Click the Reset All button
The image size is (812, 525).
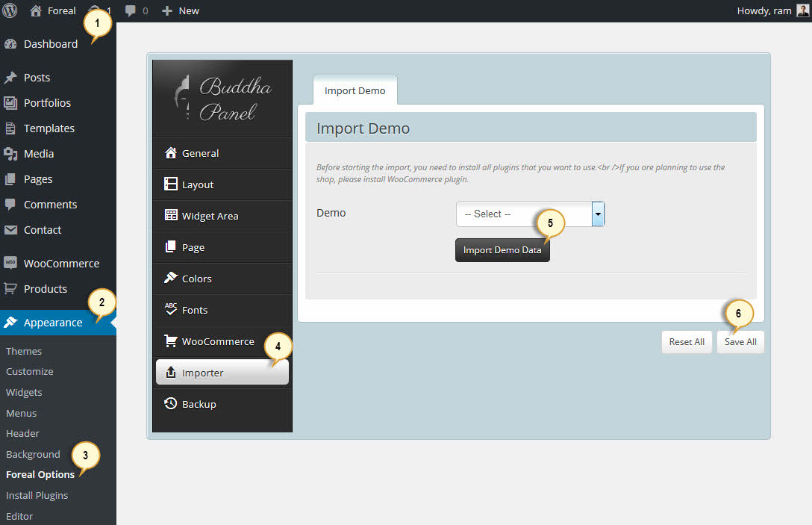coord(687,342)
